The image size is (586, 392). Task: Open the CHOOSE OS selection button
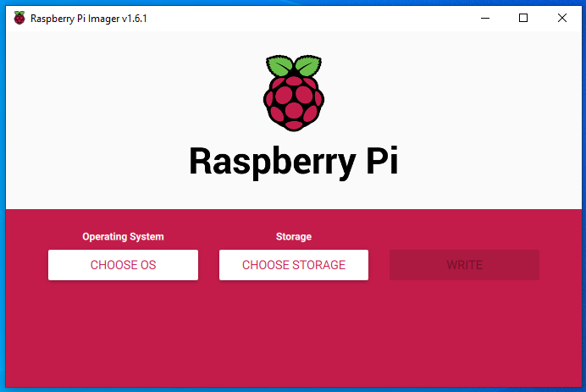point(123,265)
